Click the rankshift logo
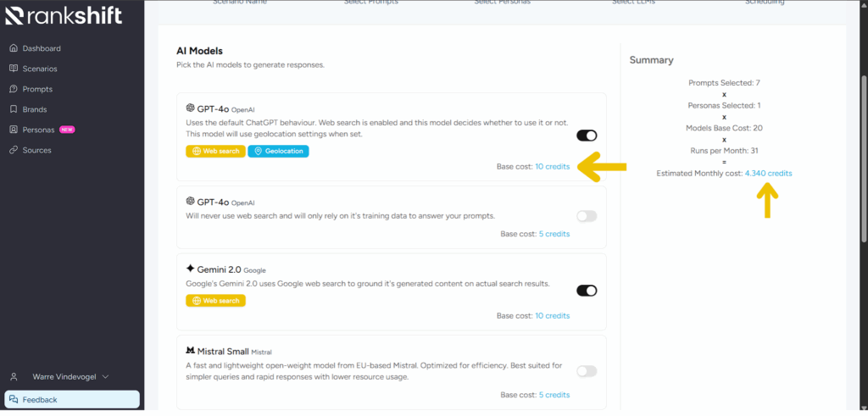This screenshot has width=868, height=416. click(x=63, y=15)
